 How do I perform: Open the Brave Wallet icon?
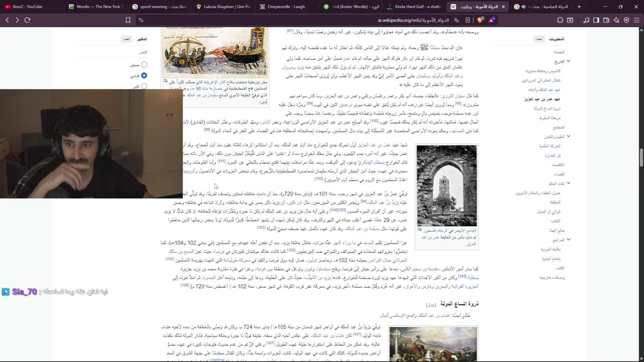(606, 20)
